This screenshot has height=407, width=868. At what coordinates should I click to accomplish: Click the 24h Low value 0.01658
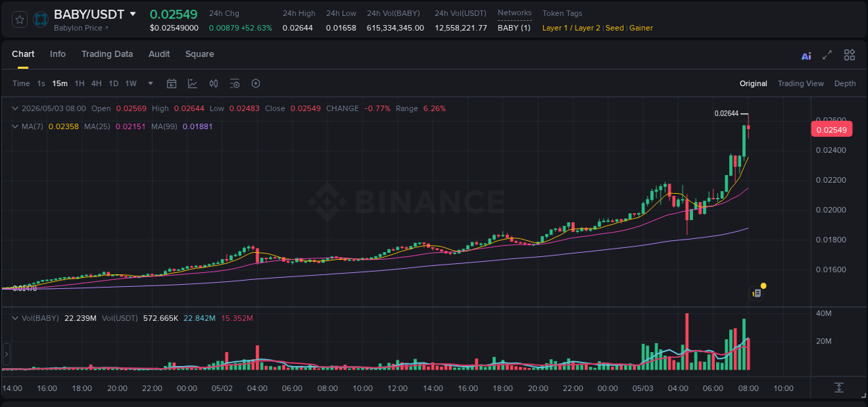pyautogui.click(x=341, y=28)
